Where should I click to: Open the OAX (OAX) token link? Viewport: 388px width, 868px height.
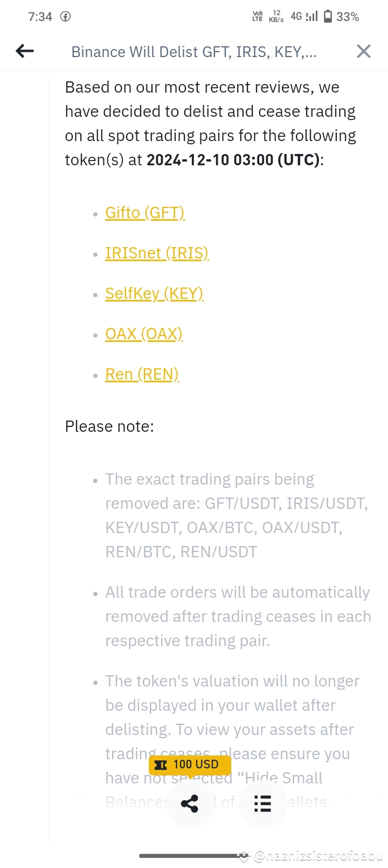[x=144, y=334]
